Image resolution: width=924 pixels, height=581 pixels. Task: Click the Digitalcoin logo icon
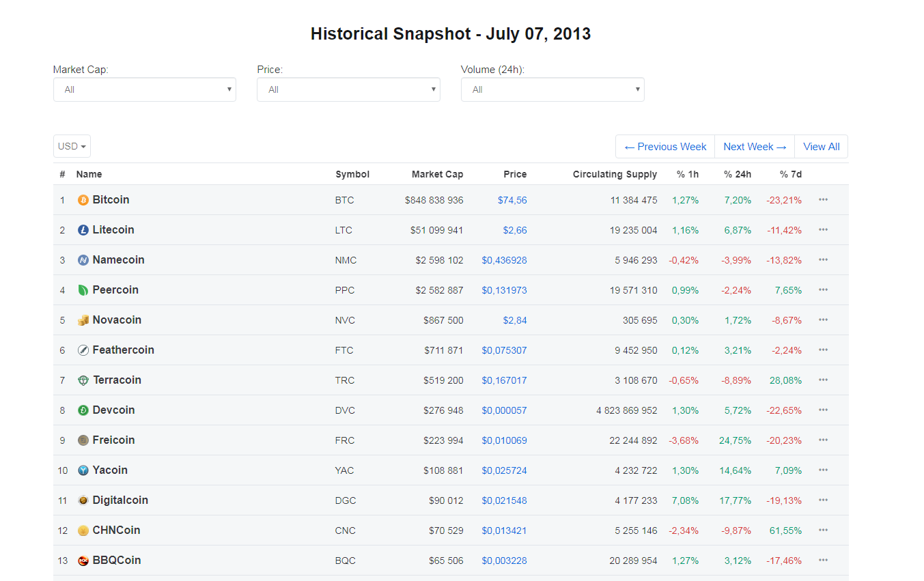click(x=83, y=500)
